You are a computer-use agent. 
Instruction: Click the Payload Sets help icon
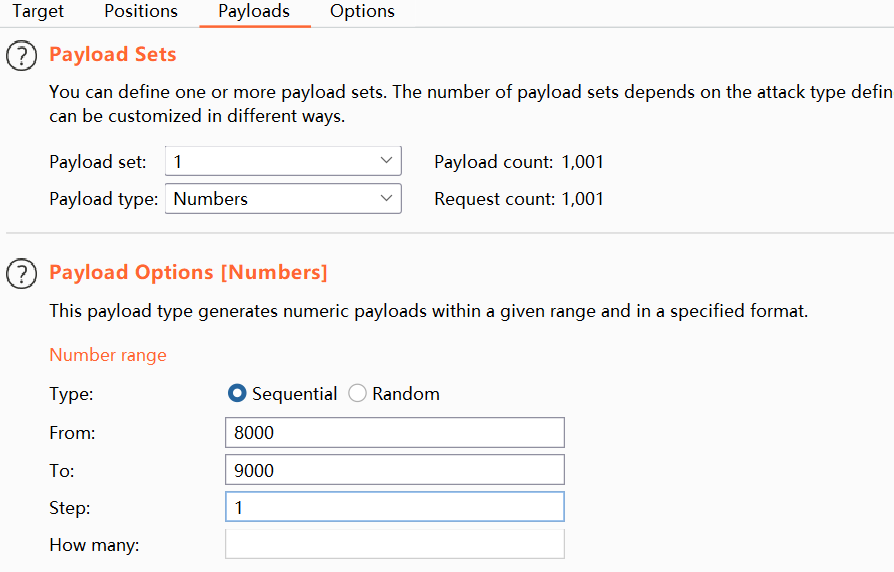[21, 56]
